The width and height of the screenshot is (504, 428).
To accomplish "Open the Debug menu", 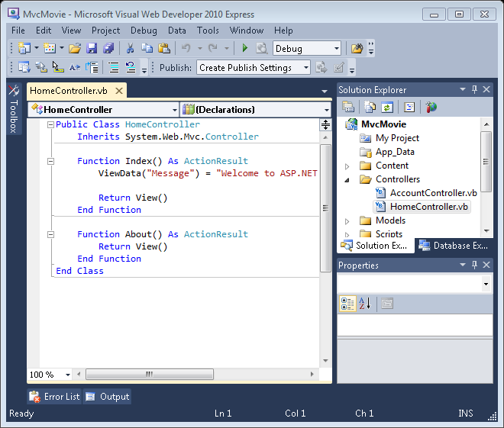I will pos(144,31).
